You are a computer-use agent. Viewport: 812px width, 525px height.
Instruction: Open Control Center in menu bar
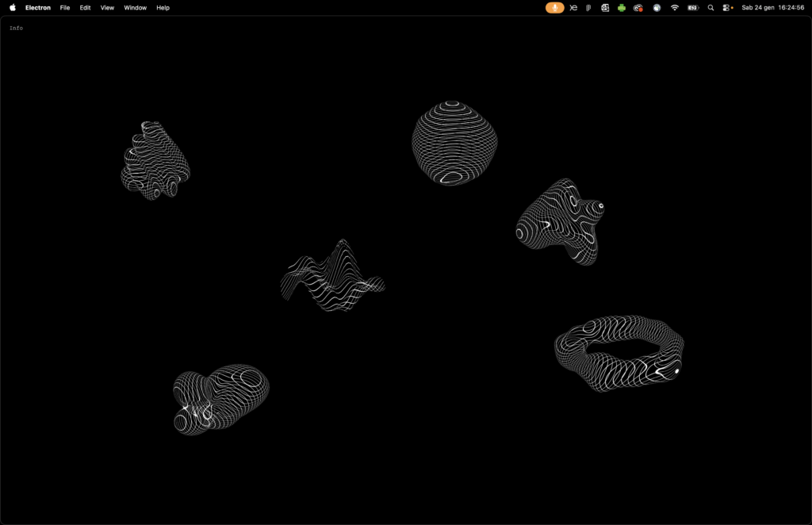click(727, 7)
